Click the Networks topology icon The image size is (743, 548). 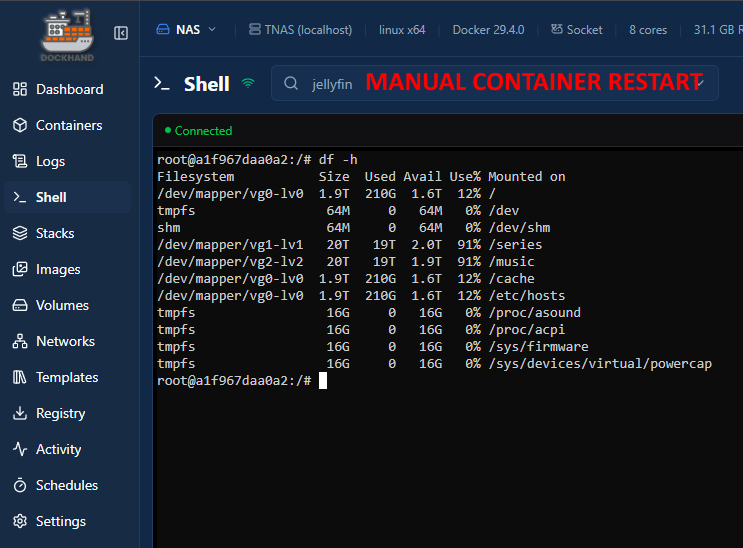[x=20, y=341]
